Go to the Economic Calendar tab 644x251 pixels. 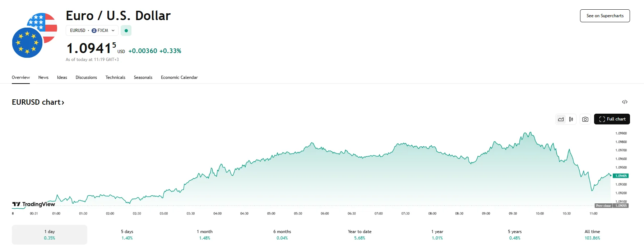[x=179, y=77]
